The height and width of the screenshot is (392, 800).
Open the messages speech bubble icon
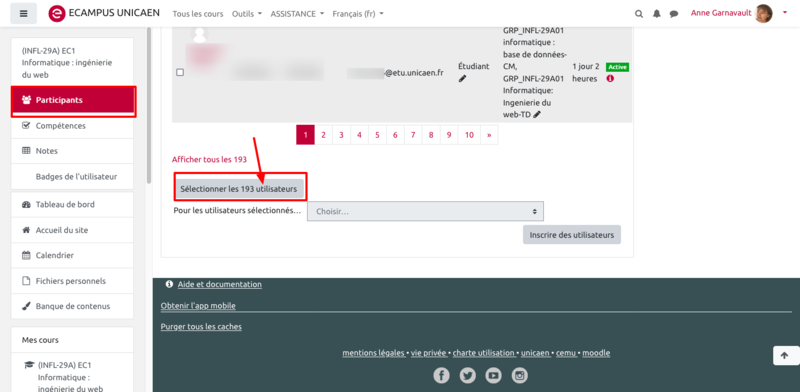(x=674, y=14)
